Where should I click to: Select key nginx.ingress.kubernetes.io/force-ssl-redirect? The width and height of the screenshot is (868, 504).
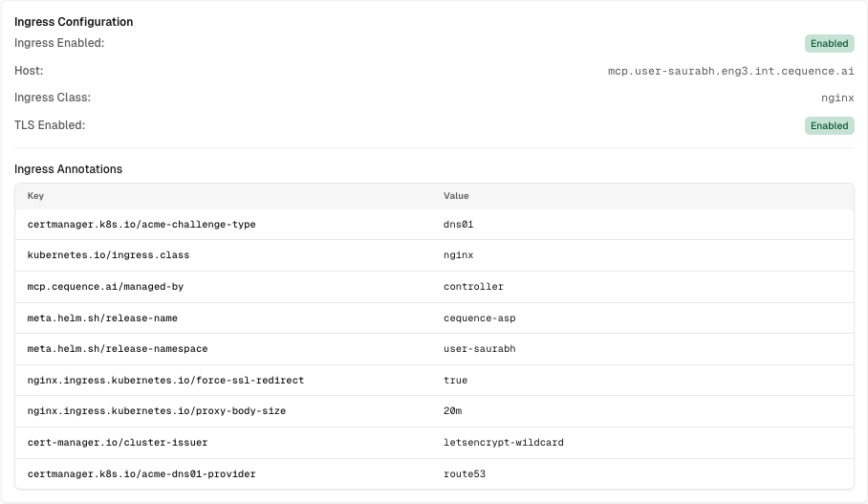click(x=165, y=381)
